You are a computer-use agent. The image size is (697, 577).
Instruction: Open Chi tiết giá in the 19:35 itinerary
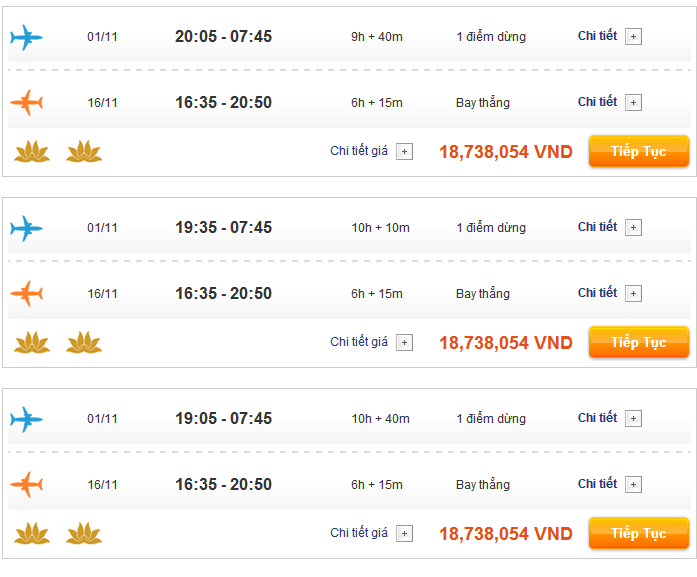tap(404, 343)
